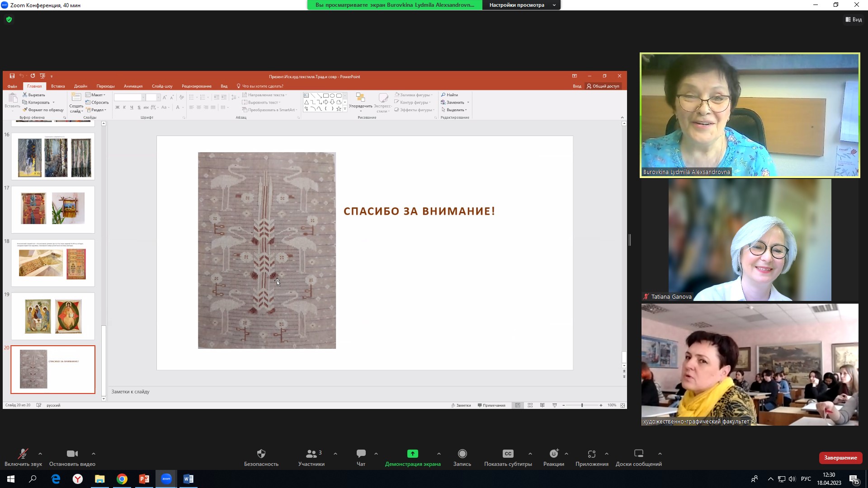Viewport: 868px width, 488px height.
Task: Stop the video camera
Action: (72, 454)
